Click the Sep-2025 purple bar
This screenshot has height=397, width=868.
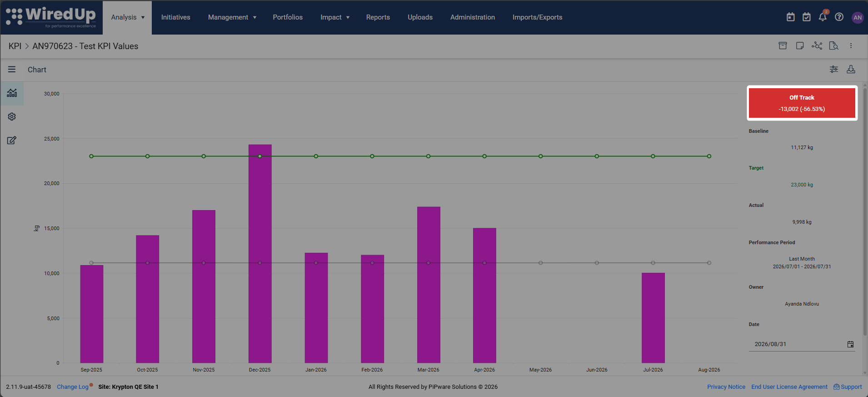[92, 314]
